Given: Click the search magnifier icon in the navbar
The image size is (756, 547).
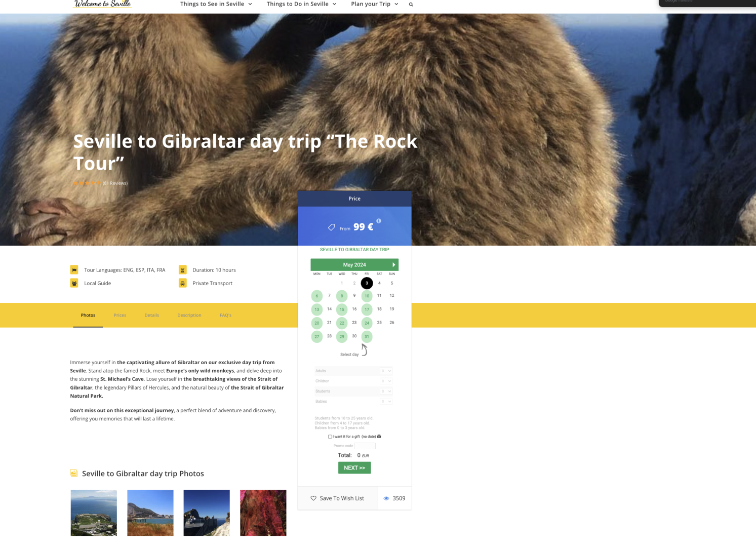Looking at the screenshot, I should pos(411,5).
